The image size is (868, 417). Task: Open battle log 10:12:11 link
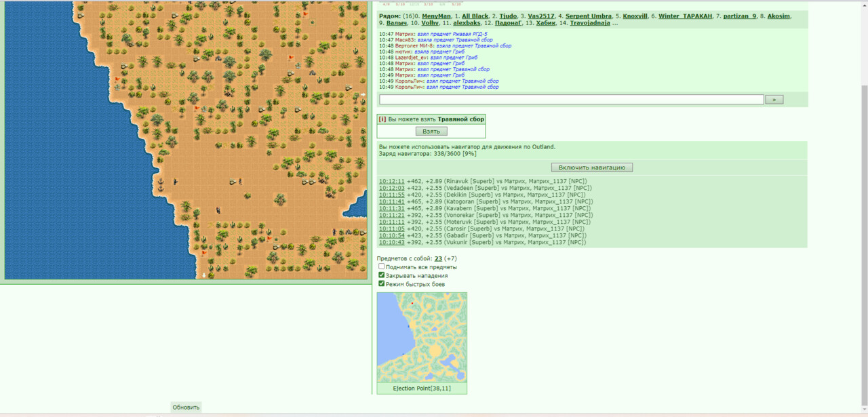391,182
